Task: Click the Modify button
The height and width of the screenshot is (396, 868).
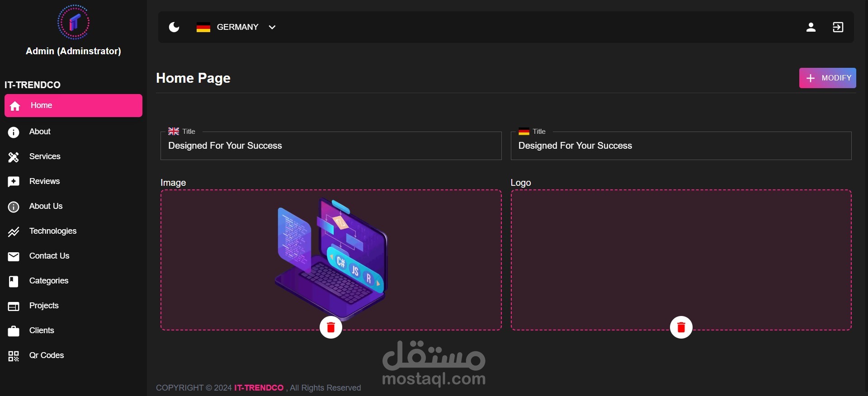Action: (828, 78)
